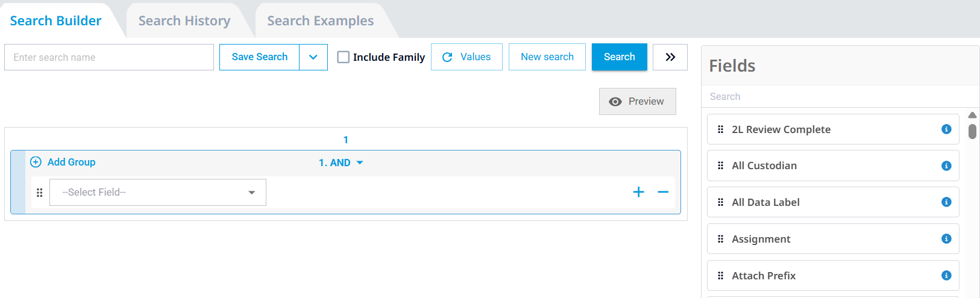The image size is (980, 298).
Task: Click info icon beside All Custodian field
Action: click(946, 166)
